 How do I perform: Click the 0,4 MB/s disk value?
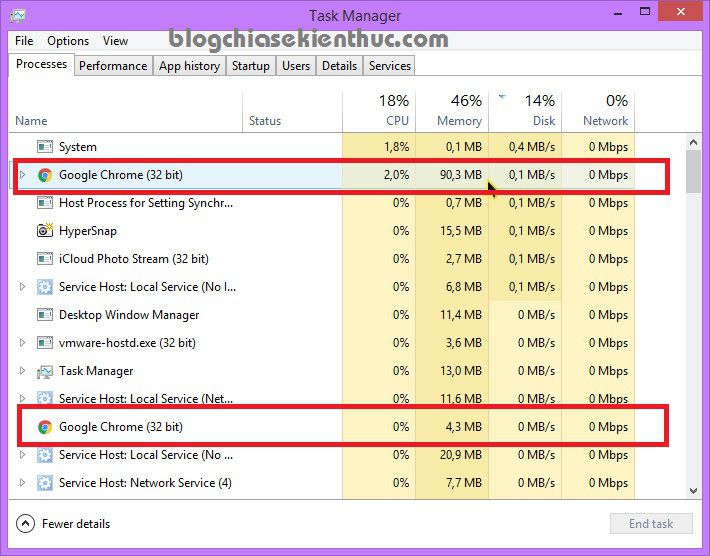coord(532,147)
